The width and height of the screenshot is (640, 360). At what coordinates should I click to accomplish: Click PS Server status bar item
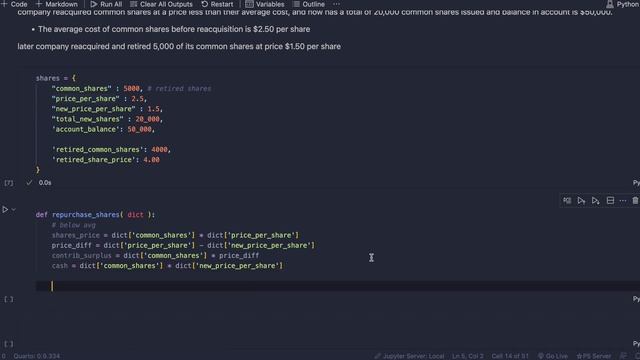pos(593,356)
